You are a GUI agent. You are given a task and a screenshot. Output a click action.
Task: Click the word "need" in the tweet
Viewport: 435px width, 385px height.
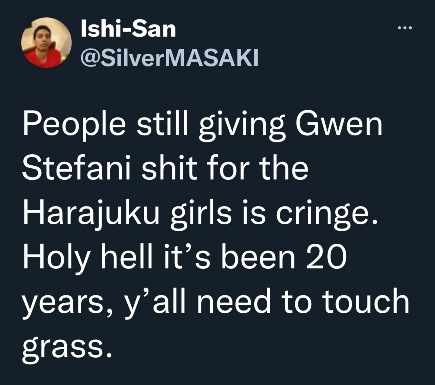point(234,302)
